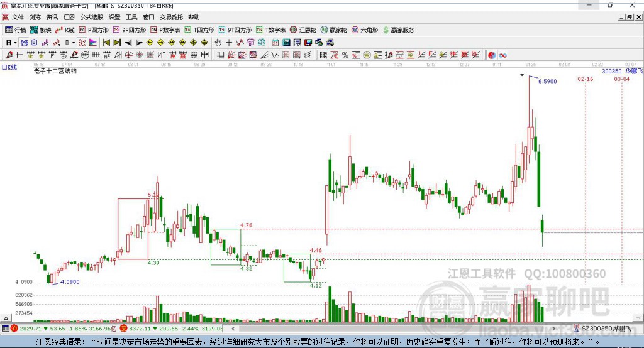Open the P四方形 square tool
The width and height of the screenshot is (644, 348).
coord(94,30)
